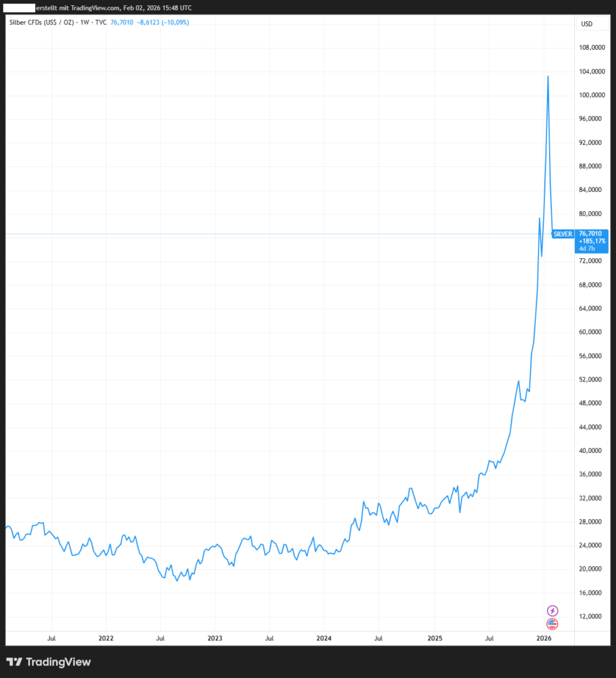Select the 2024 label on time axis
The image size is (616, 678).
pyautogui.click(x=324, y=639)
